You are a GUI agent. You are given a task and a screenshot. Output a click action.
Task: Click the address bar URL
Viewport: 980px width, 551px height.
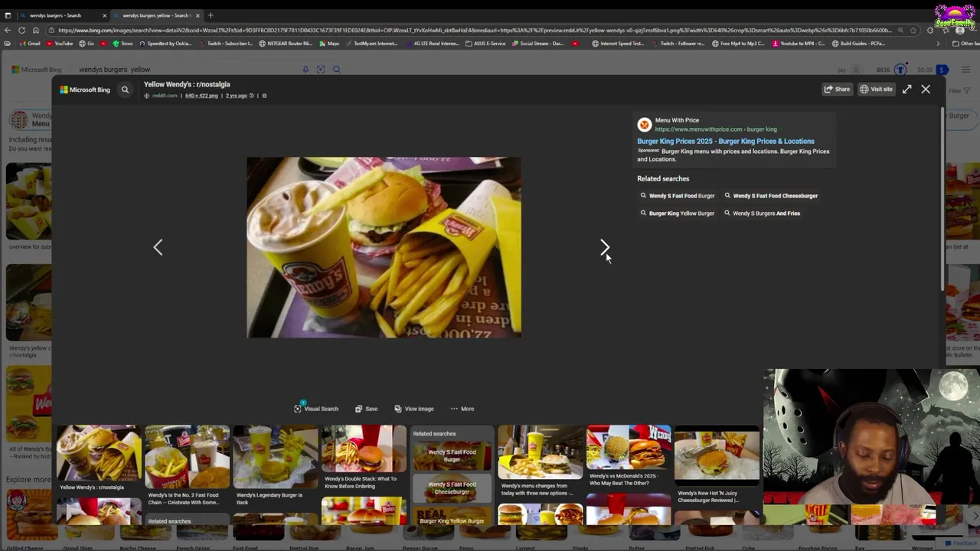coord(475,31)
